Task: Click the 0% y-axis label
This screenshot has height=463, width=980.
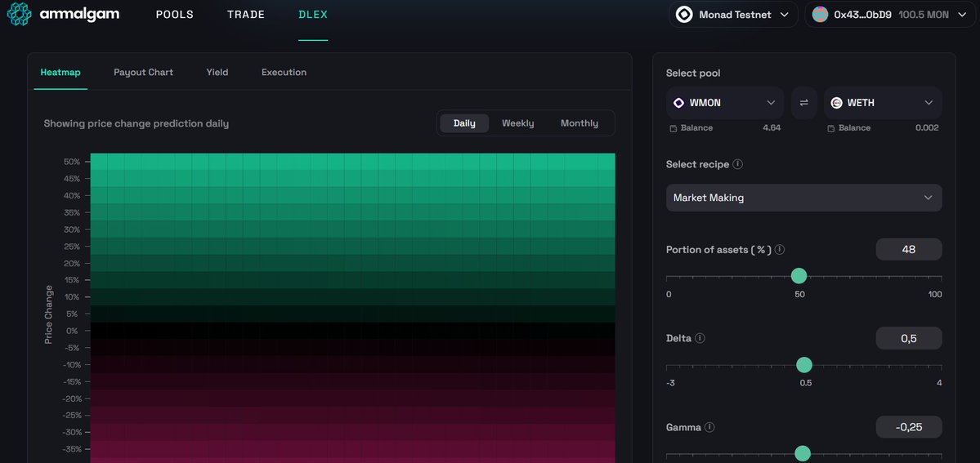Action: point(72,332)
